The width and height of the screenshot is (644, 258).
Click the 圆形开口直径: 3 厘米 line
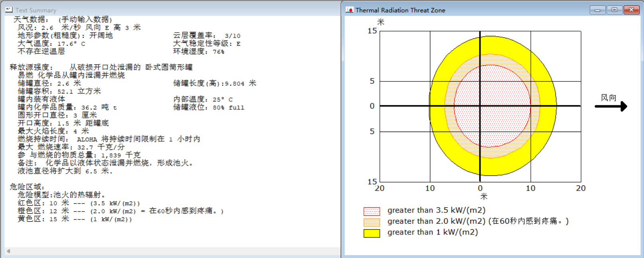pos(57,115)
